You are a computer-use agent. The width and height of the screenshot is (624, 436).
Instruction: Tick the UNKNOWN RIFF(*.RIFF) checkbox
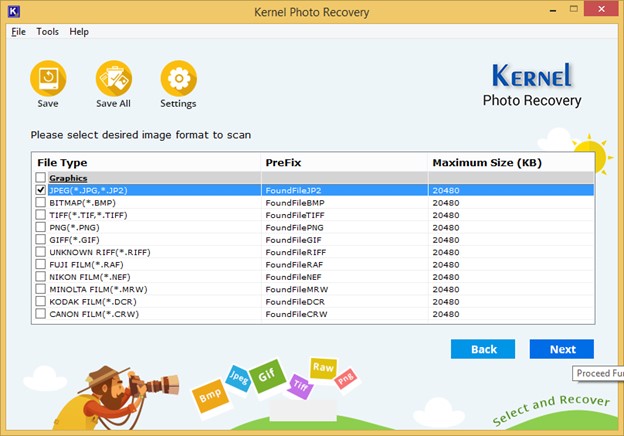[41, 251]
